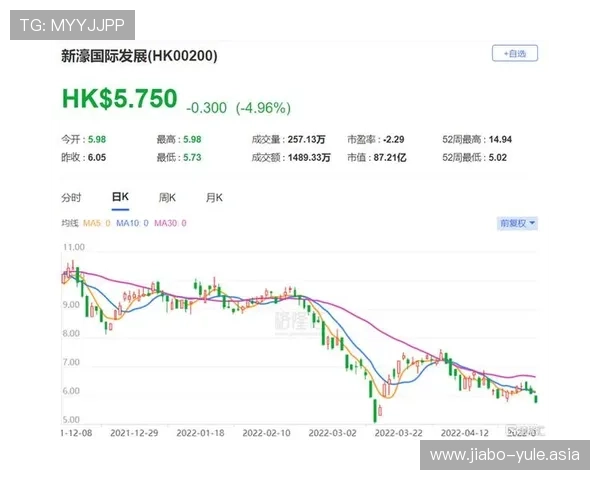Click the 2022-04-12 date axis label
This screenshot has height=480, width=600.
tap(465, 433)
